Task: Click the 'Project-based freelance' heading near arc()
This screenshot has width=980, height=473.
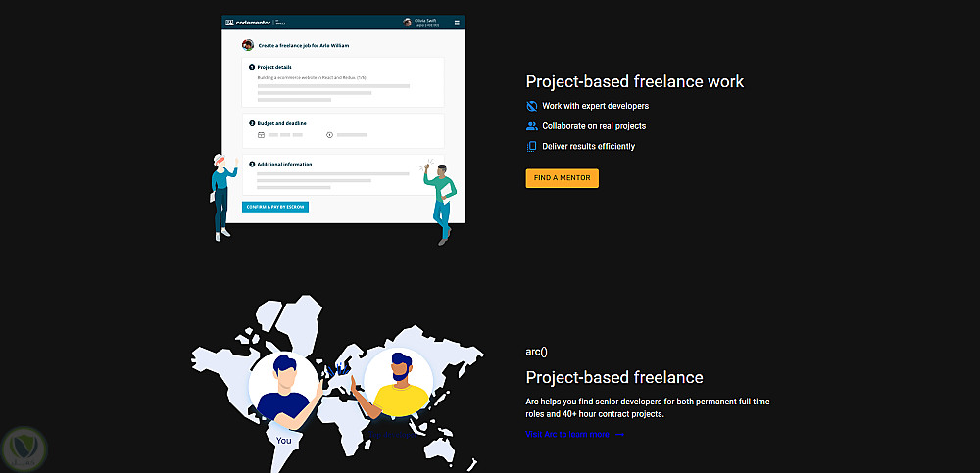Action: coord(614,377)
